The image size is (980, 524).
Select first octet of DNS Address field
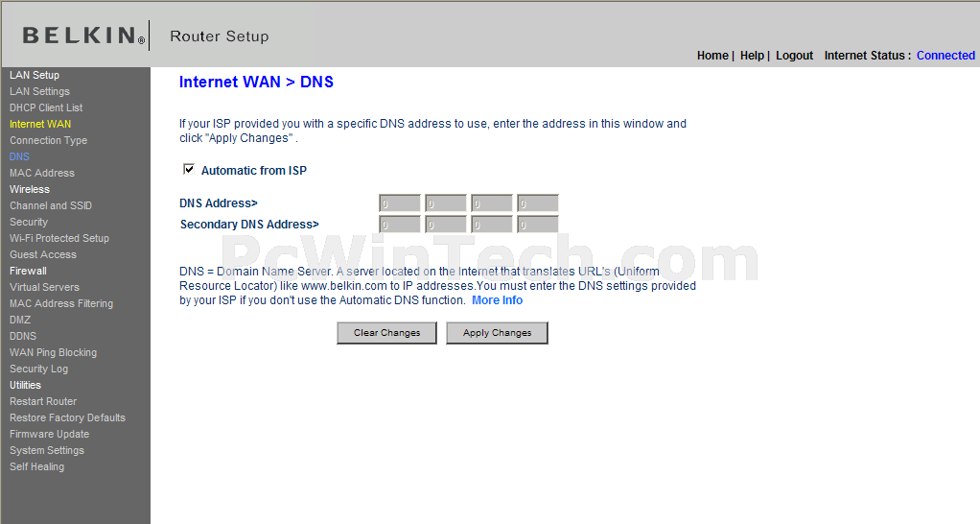pyautogui.click(x=400, y=203)
